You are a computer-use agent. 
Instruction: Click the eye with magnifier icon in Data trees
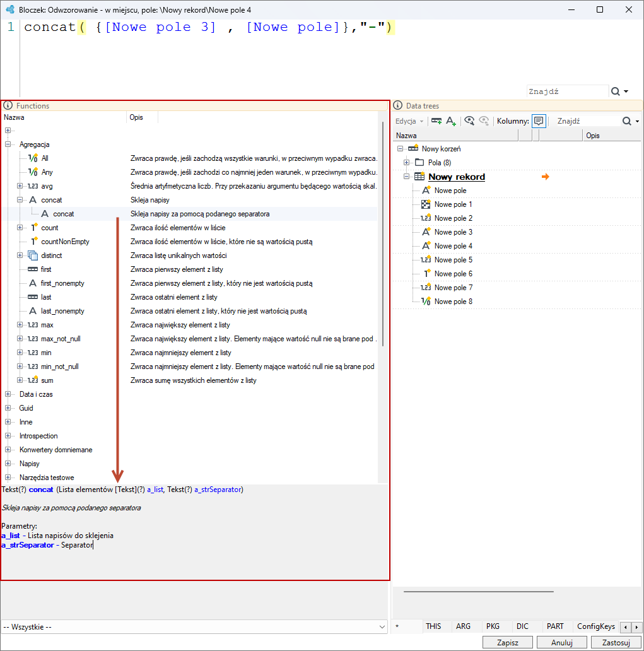click(469, 121)
